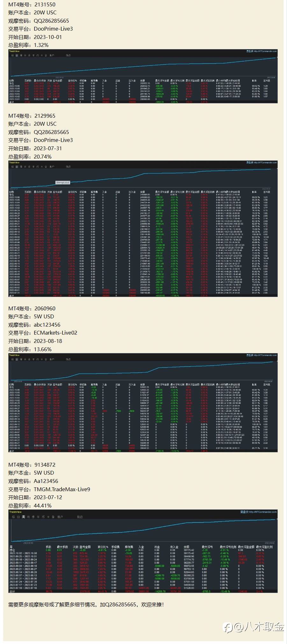Viewport: 287px width, 644px height.
Task: Choose 年 tab in account 9134872 chart
Action: click(38, 517)
